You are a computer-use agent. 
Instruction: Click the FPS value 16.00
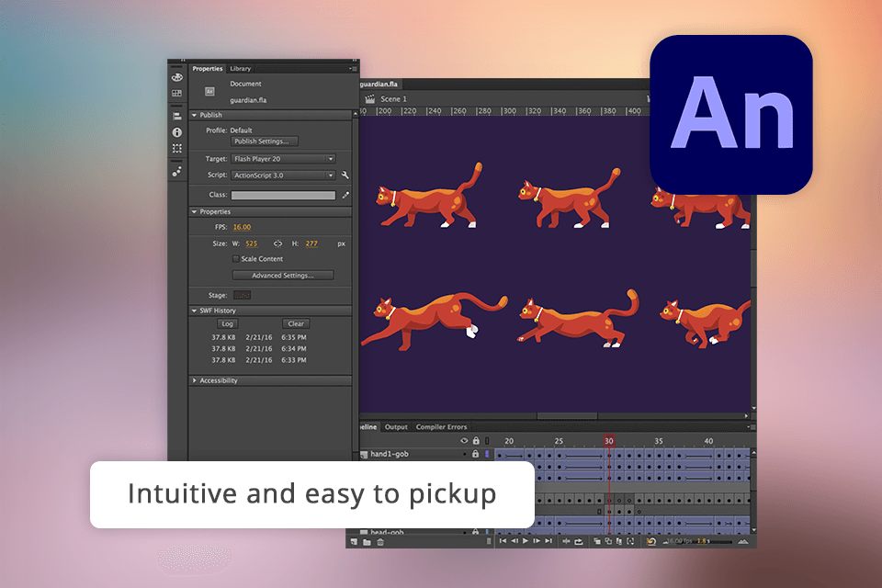[242, 227]
